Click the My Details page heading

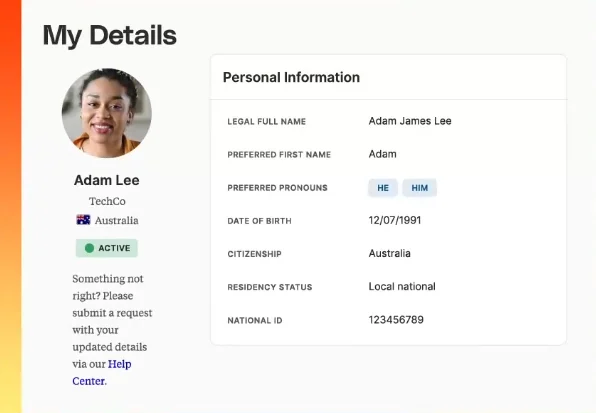point(109,35)
